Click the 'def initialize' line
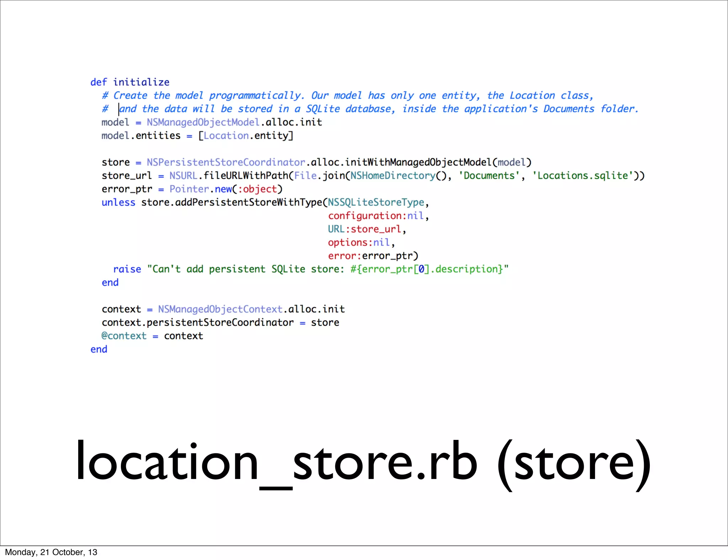 (x=130, y=82)
